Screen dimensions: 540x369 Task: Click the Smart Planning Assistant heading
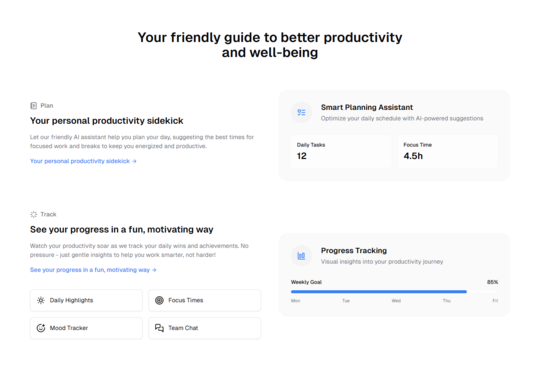click(x=367, y=107)
